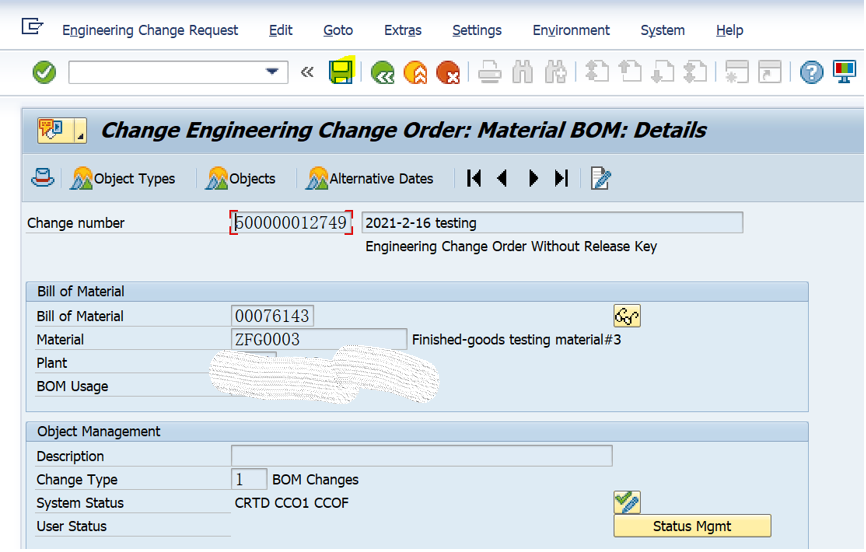Click the long text notepad pencil icon
This screenshot has height=552, width=866.
click(x=600, y=178)
